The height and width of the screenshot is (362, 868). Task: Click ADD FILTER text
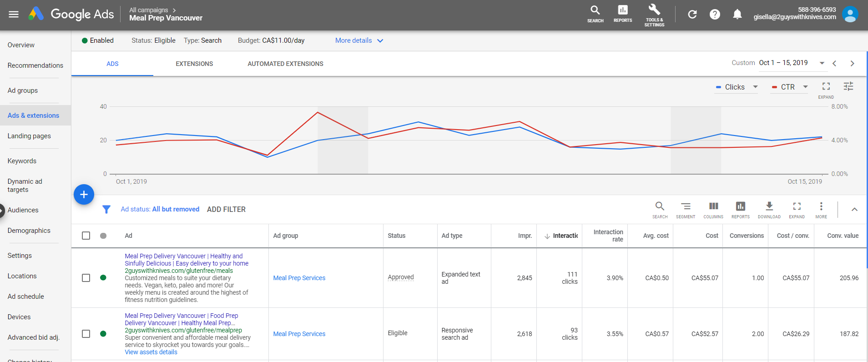tap(226, 209)
